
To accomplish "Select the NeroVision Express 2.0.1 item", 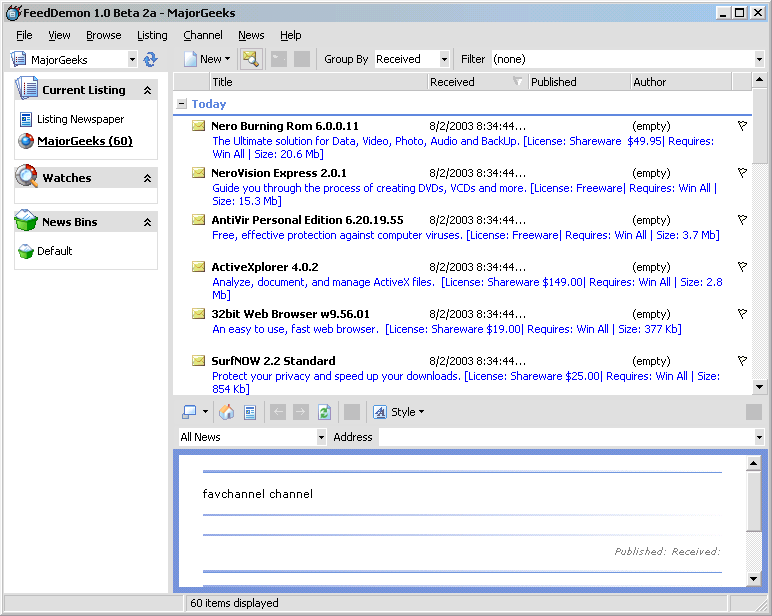I will (279, 173).
